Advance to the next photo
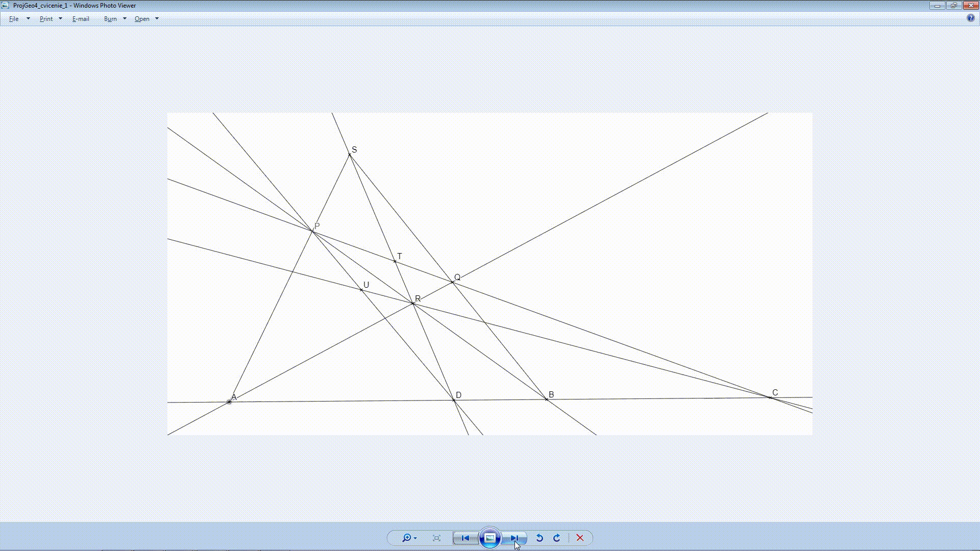 514,538
